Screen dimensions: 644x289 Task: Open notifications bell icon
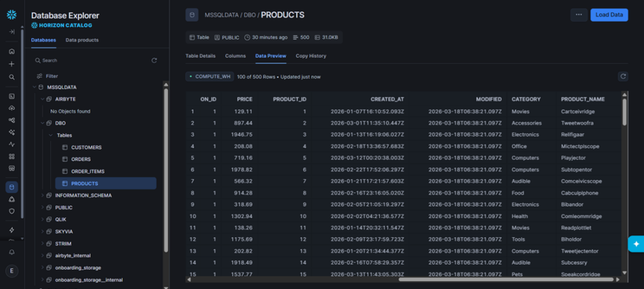click(x=11, y=252)
